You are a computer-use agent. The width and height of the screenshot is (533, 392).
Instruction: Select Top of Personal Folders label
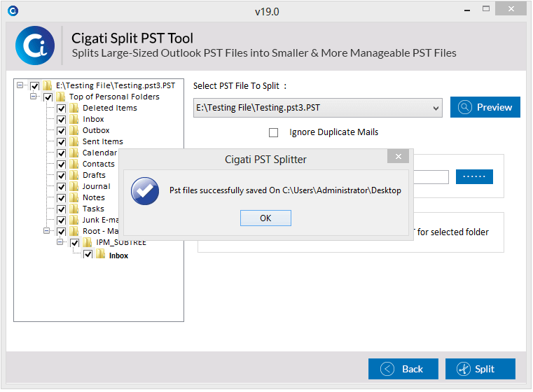coord(114,97)
